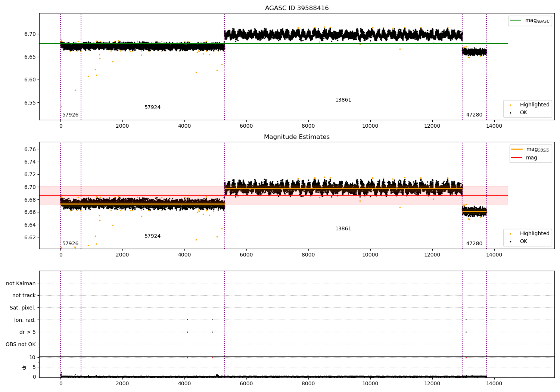Viewport: 560px width, 392px height.
Task: Click the mag AGASC legend label
Action: pyautogui.click(x=537, y=21)
